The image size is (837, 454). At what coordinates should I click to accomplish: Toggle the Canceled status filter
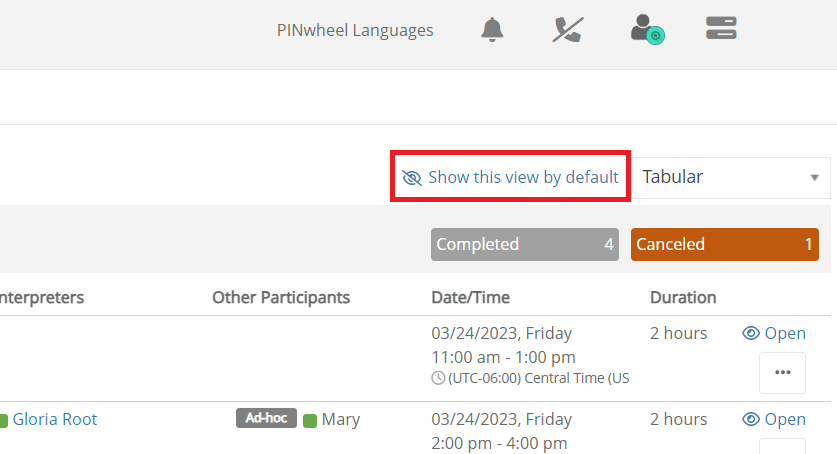click(x=724, y=244)
